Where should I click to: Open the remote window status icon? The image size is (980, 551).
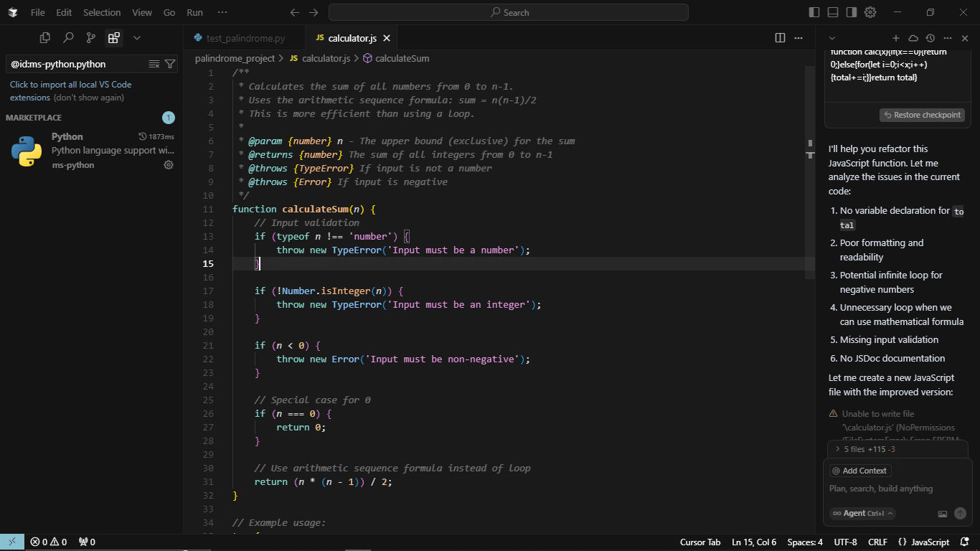pos(12,542)
